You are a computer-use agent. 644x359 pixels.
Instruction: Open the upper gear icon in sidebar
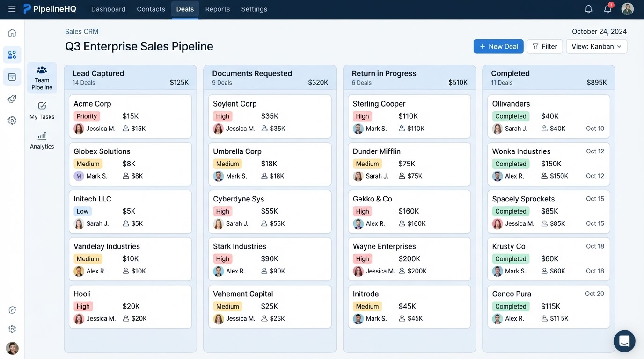click(12, 120)
